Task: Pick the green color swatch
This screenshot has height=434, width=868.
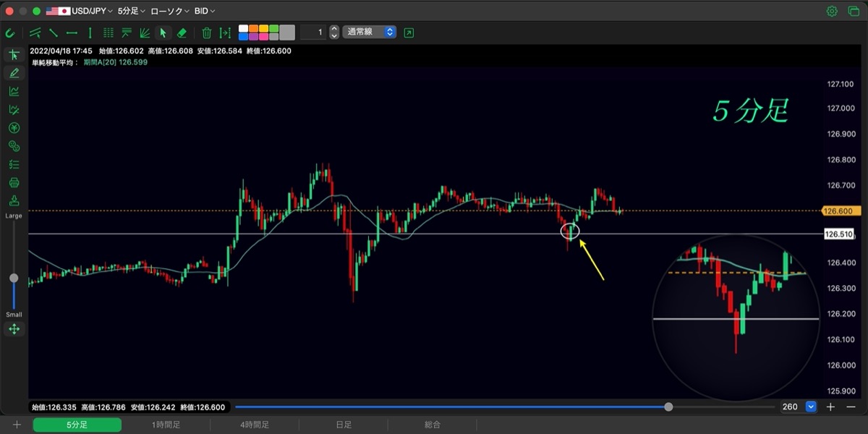Action: [x=273, y=29]
